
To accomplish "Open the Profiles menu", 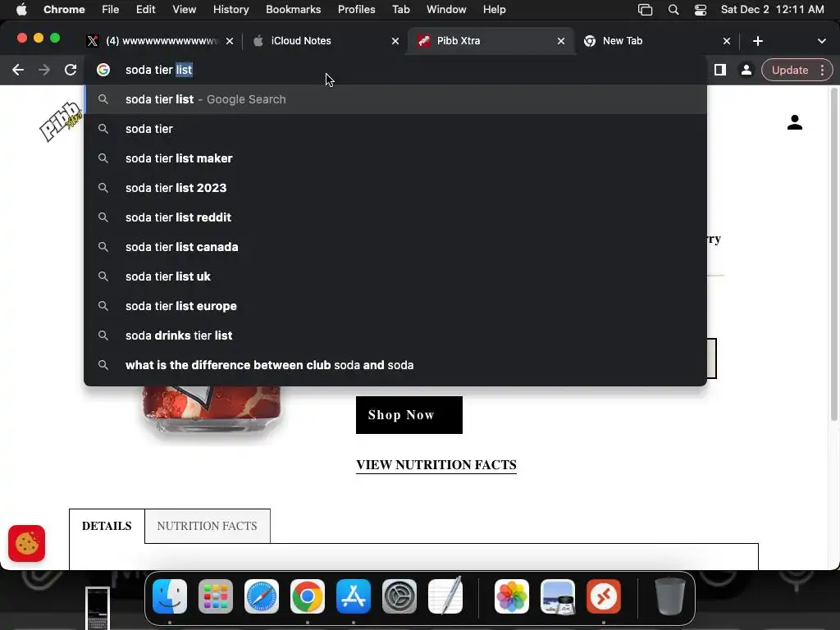I will coord(356,10).
